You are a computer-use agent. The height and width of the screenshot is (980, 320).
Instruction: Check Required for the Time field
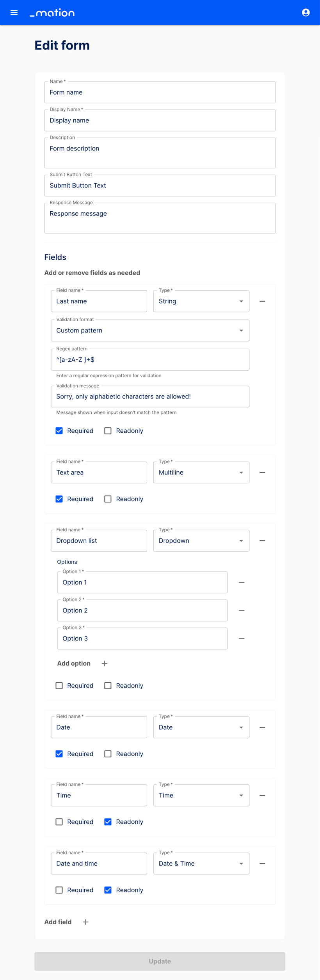coord(59,822)
